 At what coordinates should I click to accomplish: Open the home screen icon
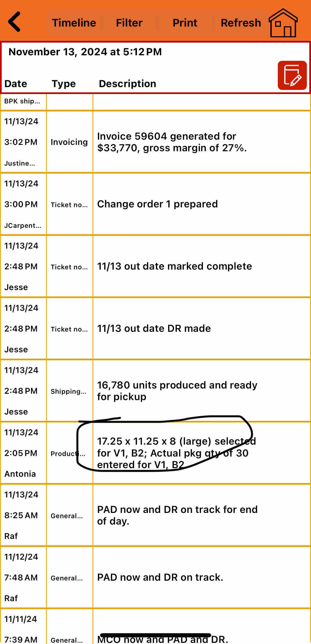pyautogui.click(x=283, y=23)
